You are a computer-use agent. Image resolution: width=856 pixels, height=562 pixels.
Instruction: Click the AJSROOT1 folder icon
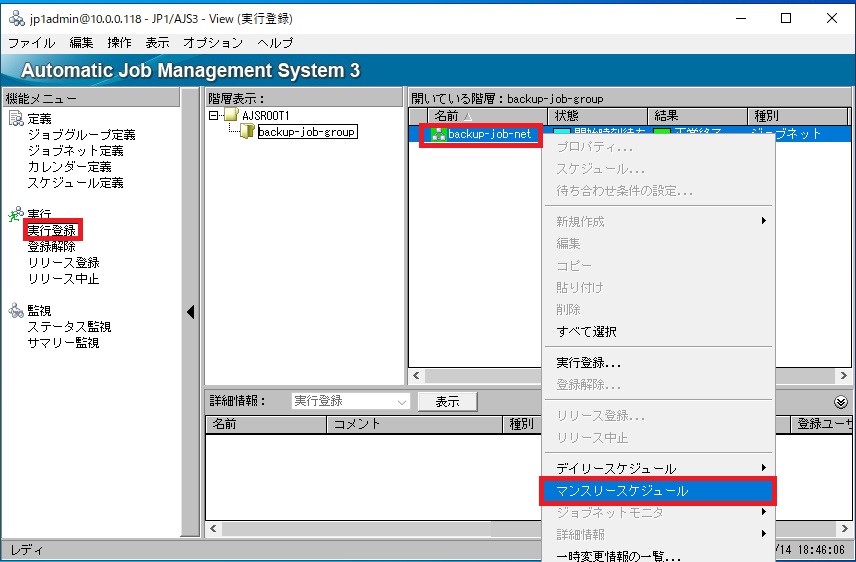pyautogui.click(x=231, y=115)
